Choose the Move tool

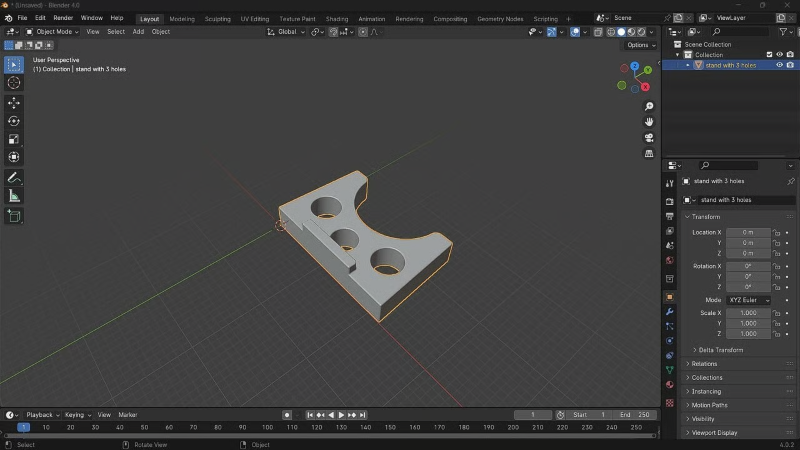click(14, 103)
